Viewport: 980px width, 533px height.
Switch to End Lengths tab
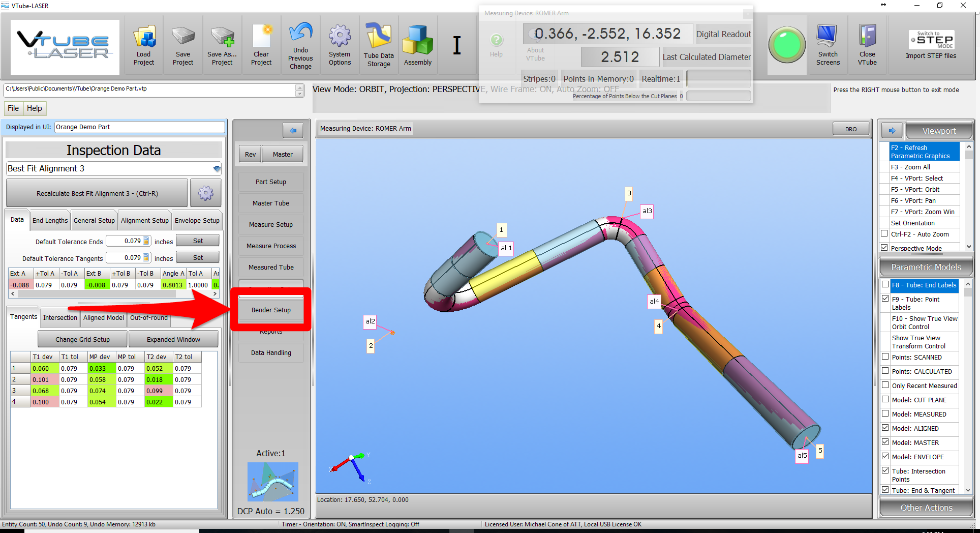(50, 220)
